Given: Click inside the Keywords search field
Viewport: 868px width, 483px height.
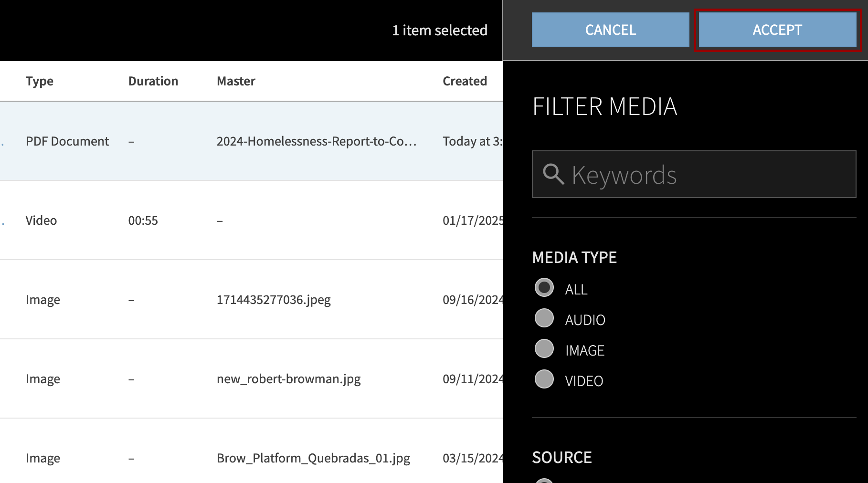Looking at the screenshot, I should 668,175.
